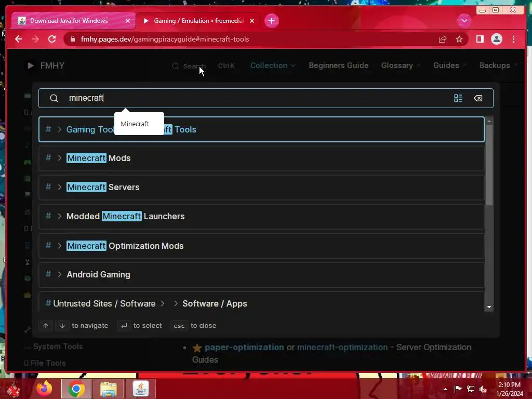The height and width of the screenshot is (399, 532).
Task: Click the Start button on taskbar
Action: (x=14, y=390)
